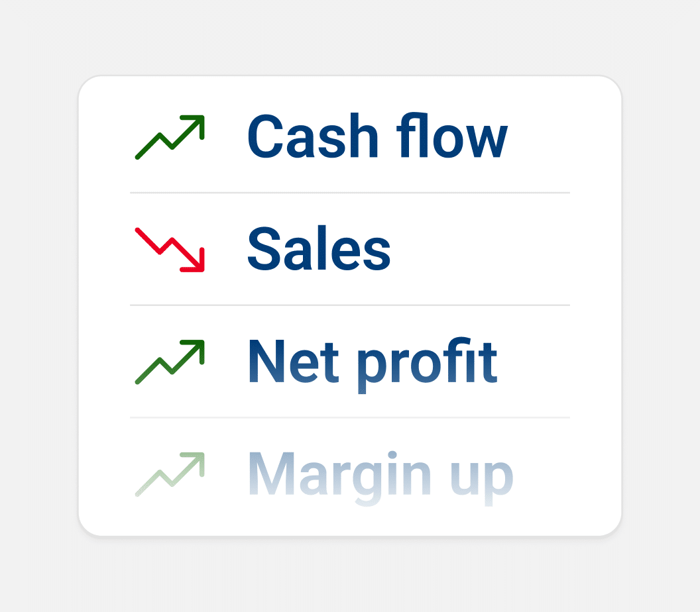Screen dimensions: 700x612
Task: Click the faded arrowhead of the Margin up arrow
Action: coord(198,458)
